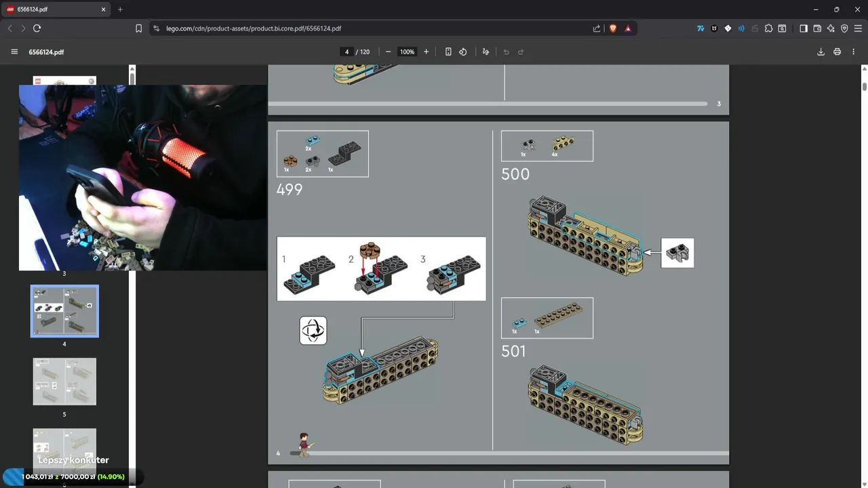Bookmark this page icon

(x=138, y=28)
